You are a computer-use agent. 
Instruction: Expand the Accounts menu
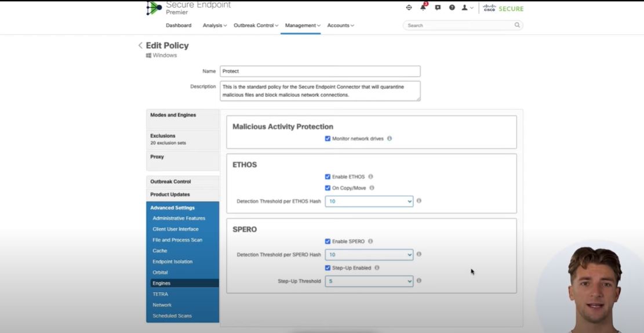(340, 26)
